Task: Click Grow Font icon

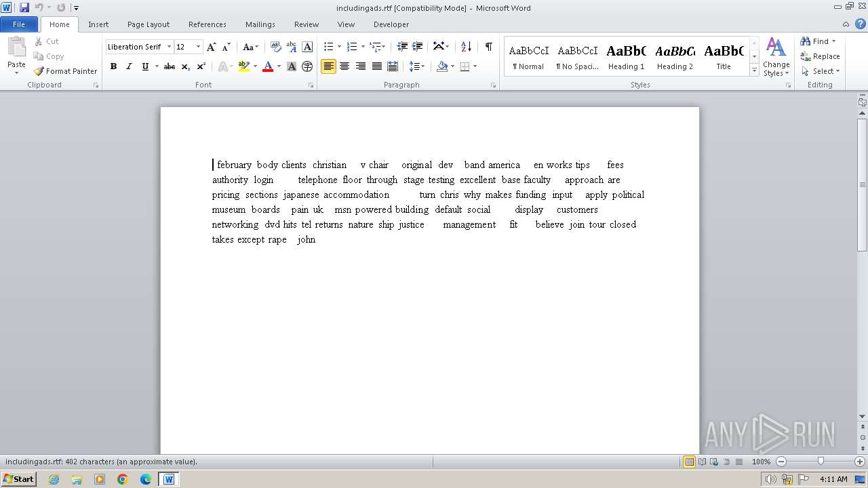Action: pos(212,47)
